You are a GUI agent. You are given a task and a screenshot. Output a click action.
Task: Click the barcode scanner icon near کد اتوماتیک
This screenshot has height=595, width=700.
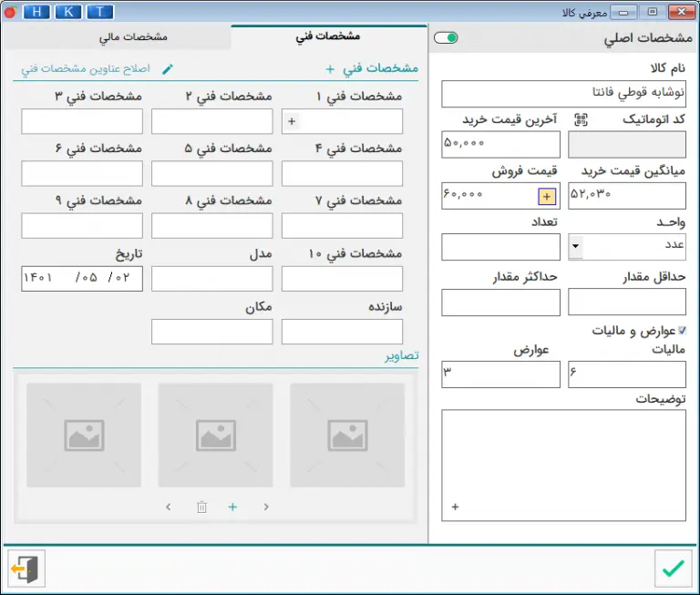[x=581, y=119]
